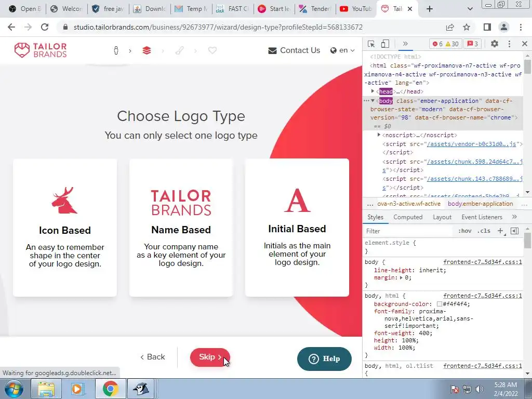Open the en language dropdown
Image resolution: width=532 pixels, height=399 pixels.
tap(342, 50)
